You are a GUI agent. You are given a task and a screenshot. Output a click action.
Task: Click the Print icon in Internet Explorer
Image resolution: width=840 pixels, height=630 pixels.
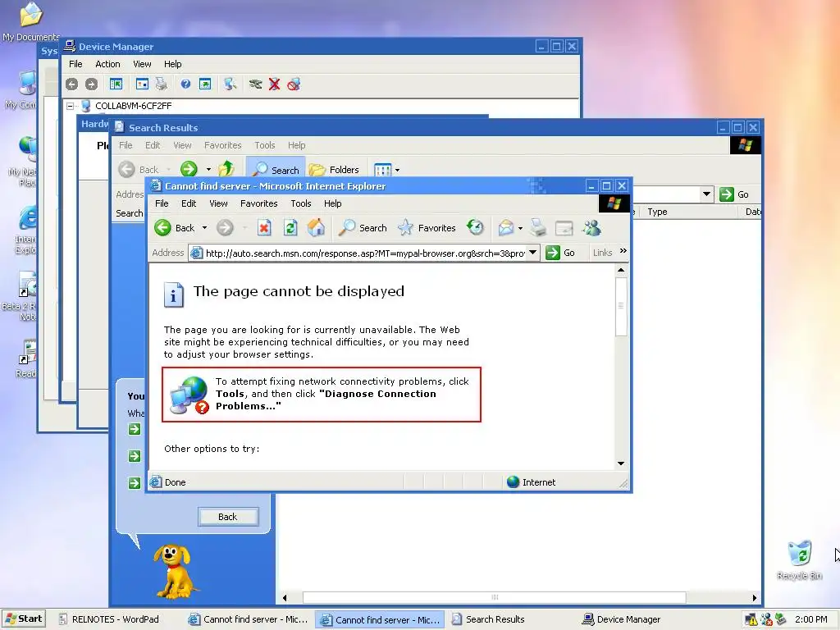click(538, 228)
